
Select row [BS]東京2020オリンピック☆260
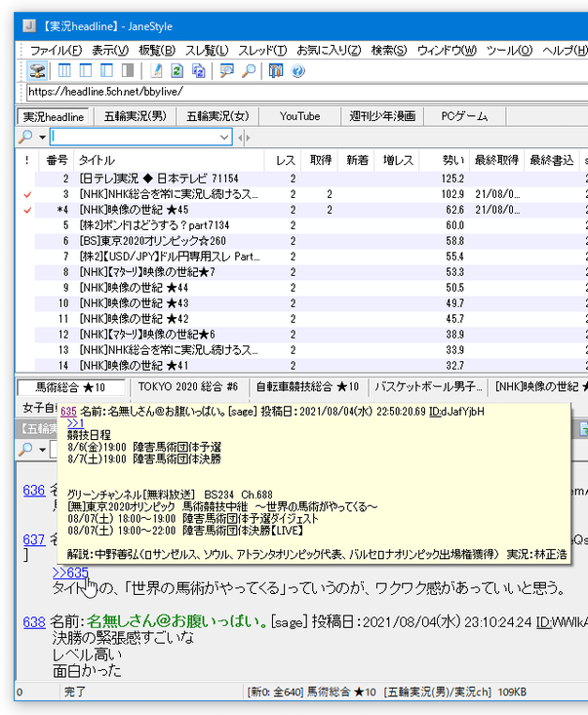[311, 241]
